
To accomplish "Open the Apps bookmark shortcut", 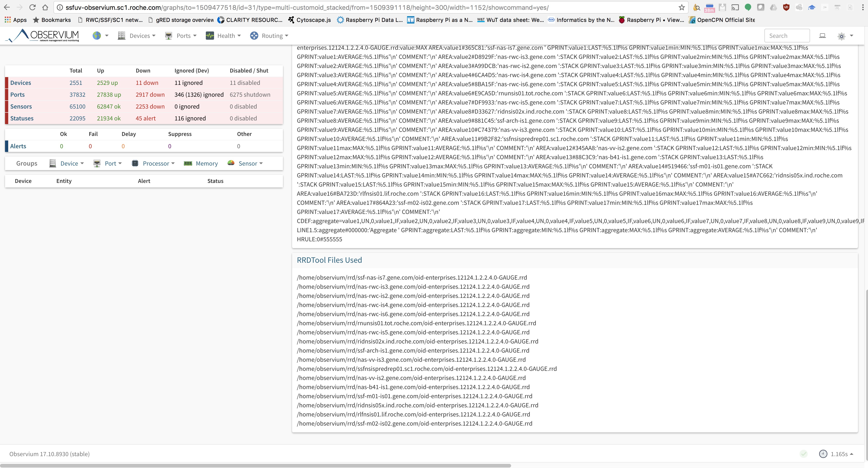I will coord(16,20).
